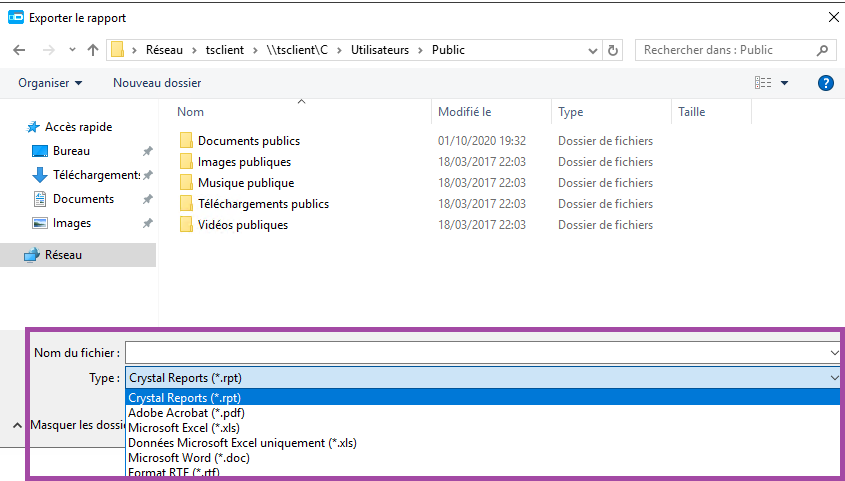845x481 pixels.
Task: Select the Images publiques folder
Action: point(244,162)
